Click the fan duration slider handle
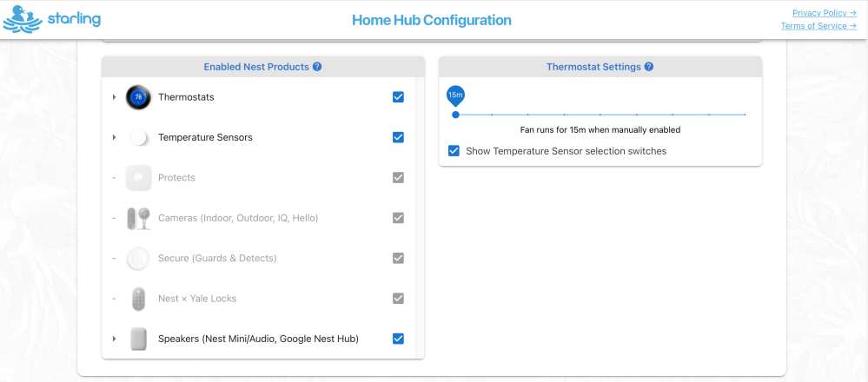Viewport: 868px width, 382px height. [x=455, y=115]
